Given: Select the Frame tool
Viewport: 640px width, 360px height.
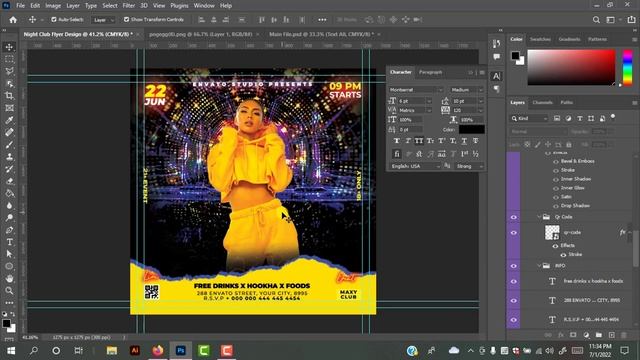Looking at the screenshot, I should click(9, 108).
